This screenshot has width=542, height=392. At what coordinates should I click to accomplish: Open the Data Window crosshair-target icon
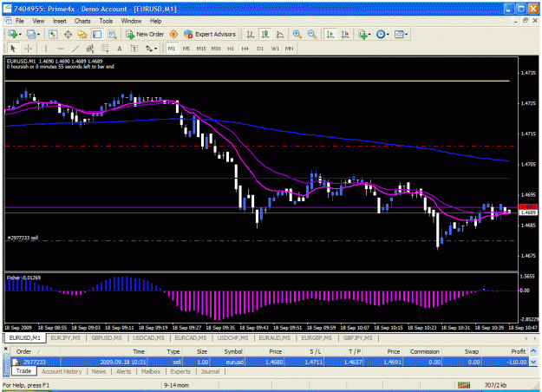click(68, 34)
